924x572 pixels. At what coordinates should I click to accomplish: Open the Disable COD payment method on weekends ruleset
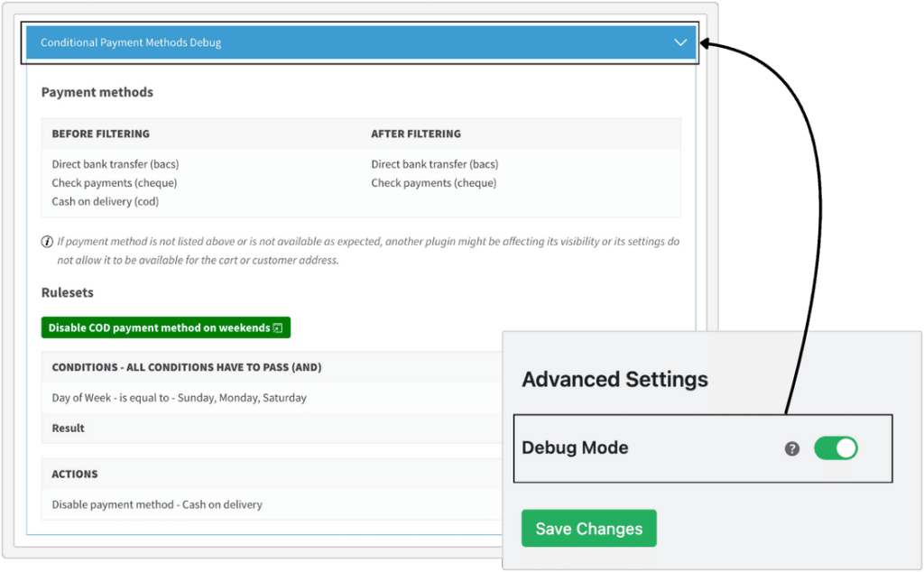166,328
